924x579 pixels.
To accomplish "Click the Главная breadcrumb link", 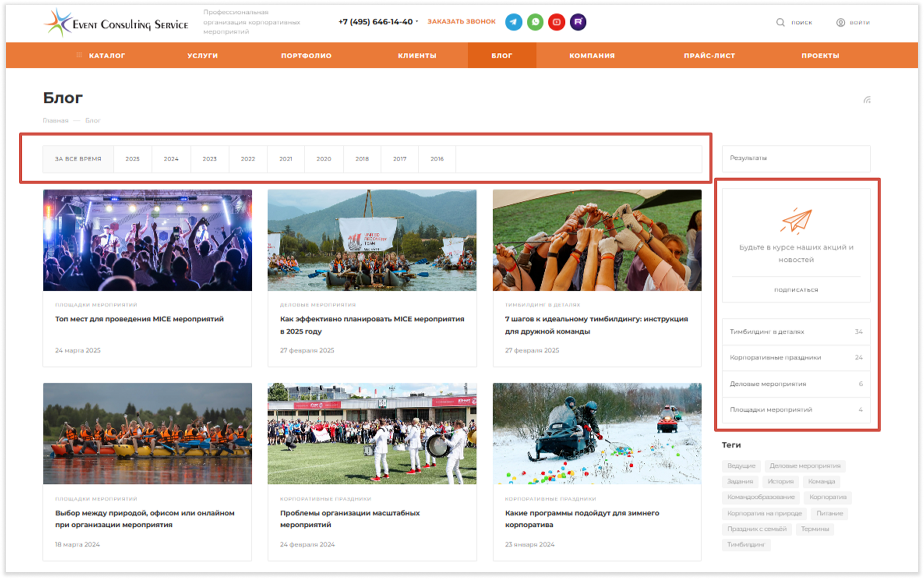I will click(55, 121).
